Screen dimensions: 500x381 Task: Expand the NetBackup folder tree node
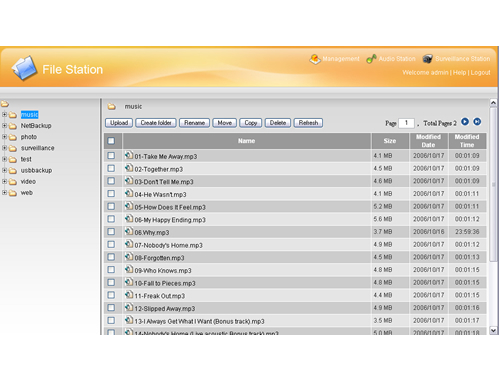tap(4, 126)
